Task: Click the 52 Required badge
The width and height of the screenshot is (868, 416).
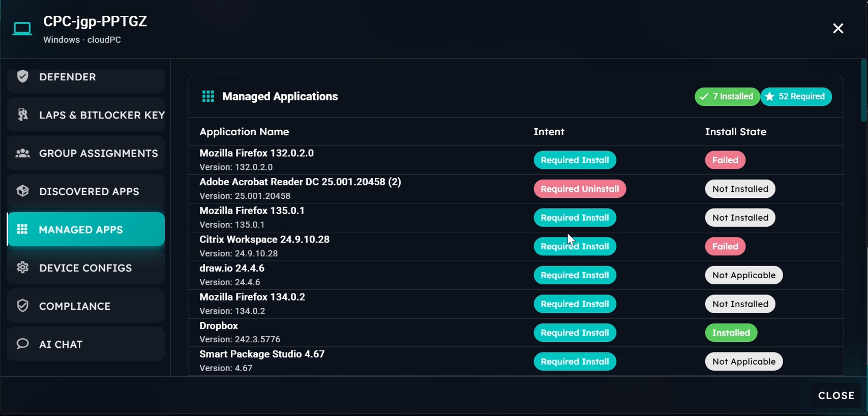Action: pyautogui.click(x=796, y=97)
